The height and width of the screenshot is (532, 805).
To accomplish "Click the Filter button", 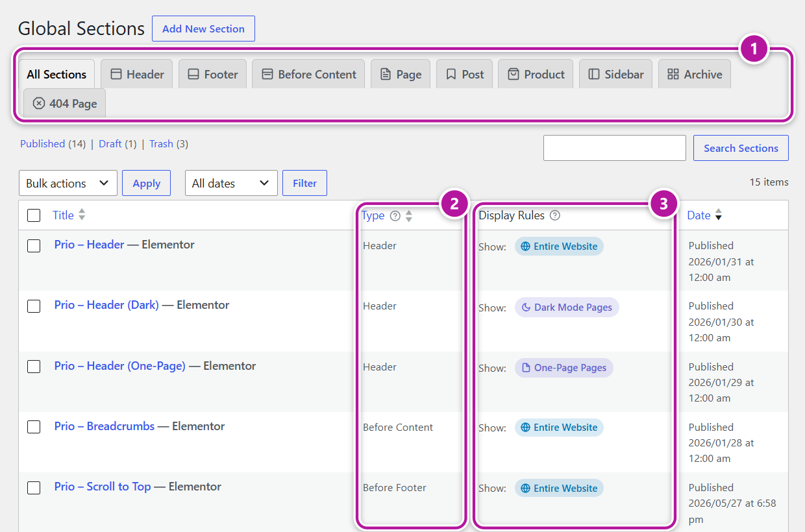I will point(304,183).
